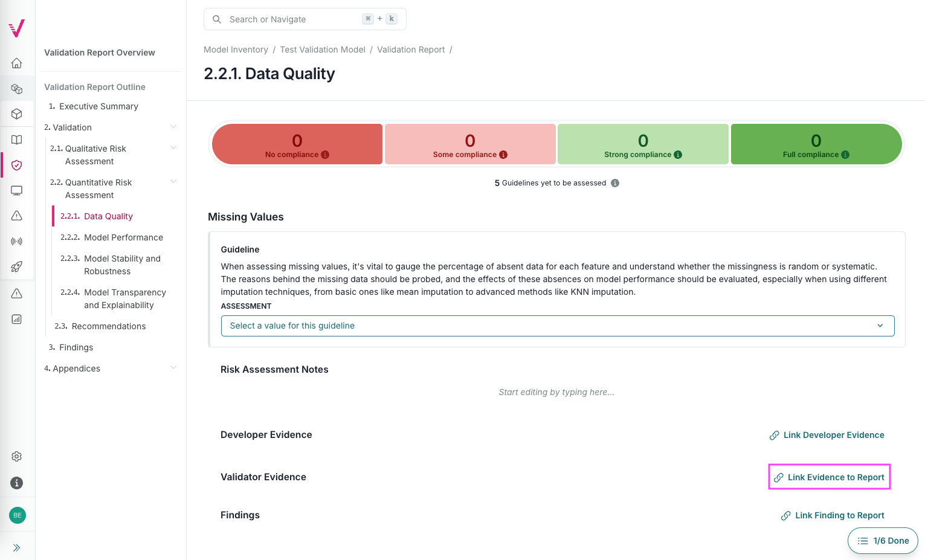The image size is (925, 560).
Task: Collapse the Quantitative Risk Assessment section
Action: (x=174, y=181)
